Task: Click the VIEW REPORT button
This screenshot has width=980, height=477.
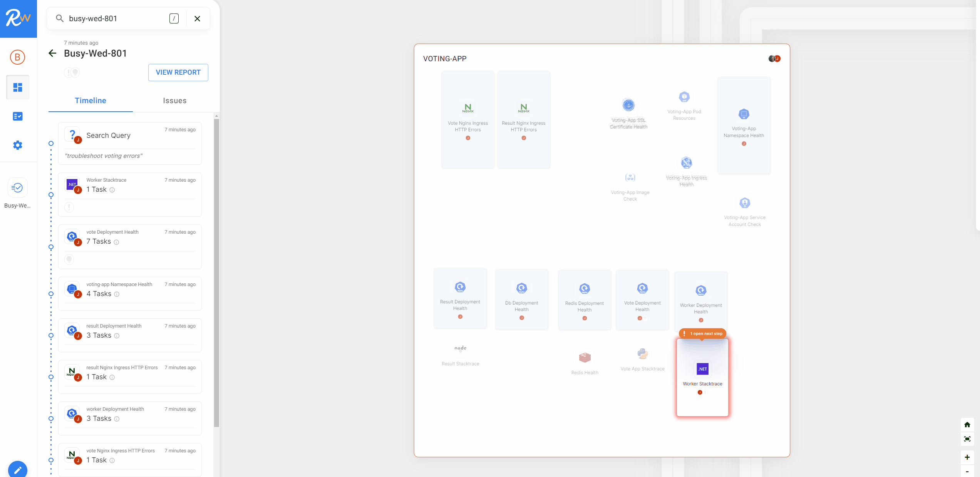Action: coord(178,72)
